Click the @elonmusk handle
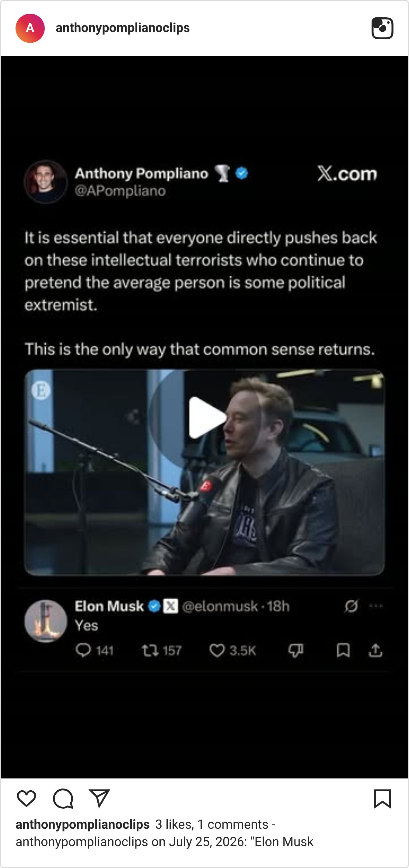The width and height of the screenshot is (409, 868). (x=220, y=606)
